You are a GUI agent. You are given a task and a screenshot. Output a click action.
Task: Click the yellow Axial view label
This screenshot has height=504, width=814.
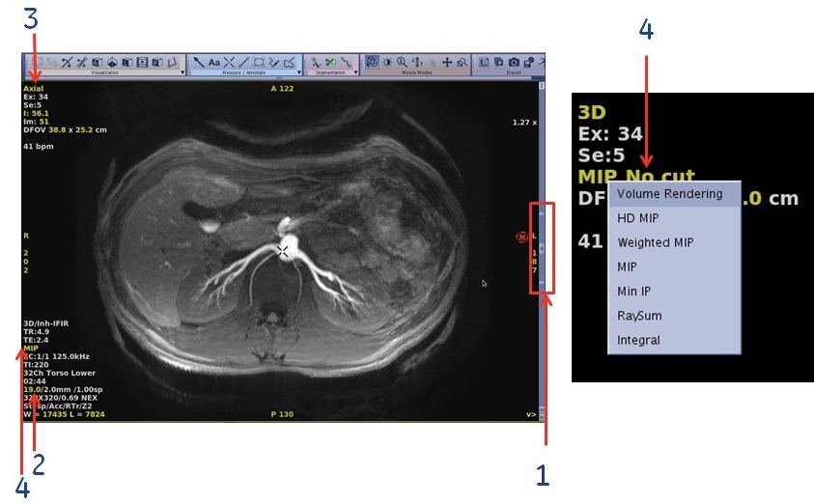(34, 89)
